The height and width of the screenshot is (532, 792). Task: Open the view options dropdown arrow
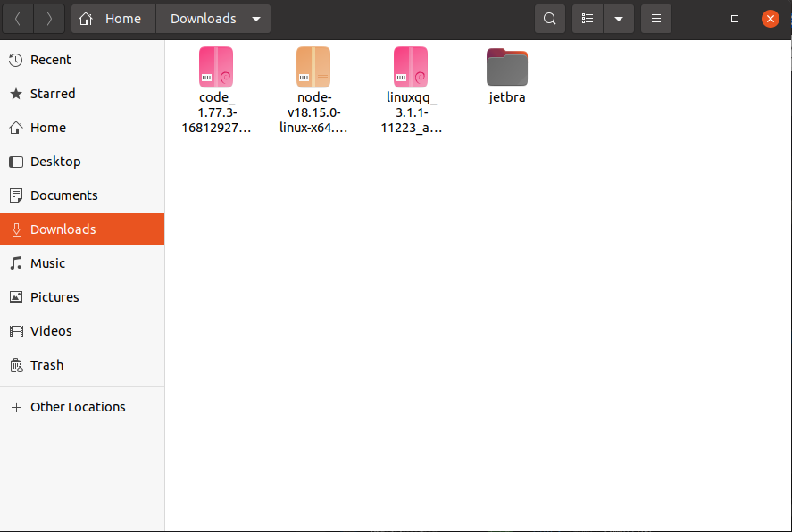point(619,19)
